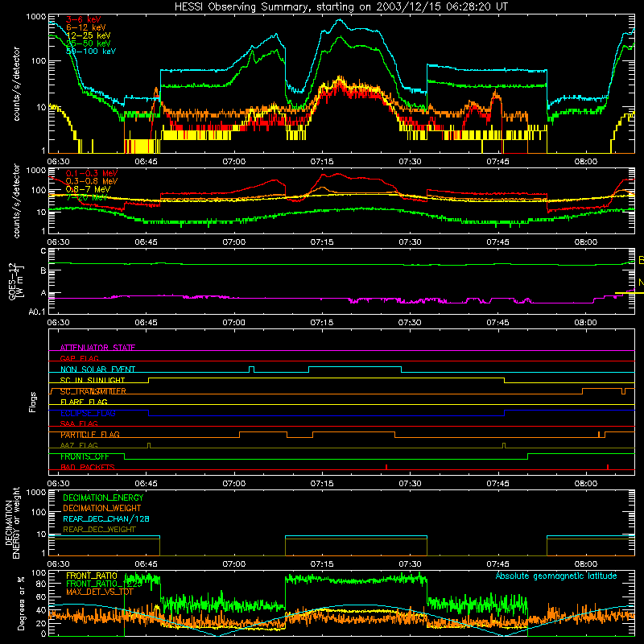Click the 'DECIMATION_ENERGY' legend text
Image resolution: width=644 pixels, height=644 pixels.
pos(103,497)
